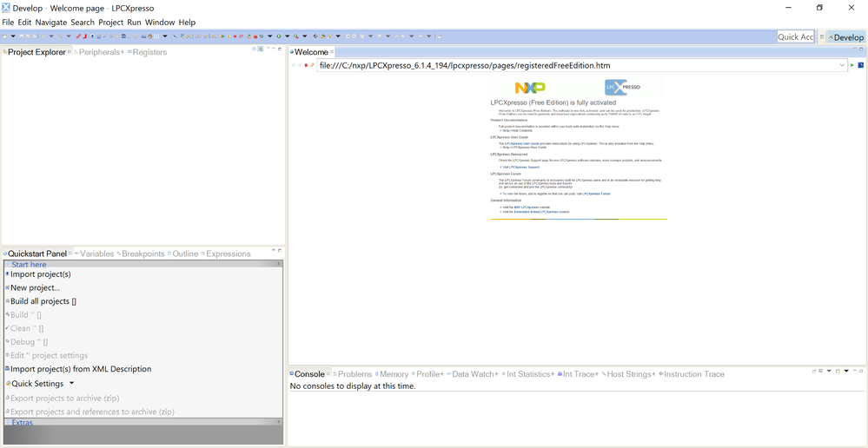Click the green Resume icon in the toolbar
The width and height of the screenshot is (868, 448).
point(222,36)
